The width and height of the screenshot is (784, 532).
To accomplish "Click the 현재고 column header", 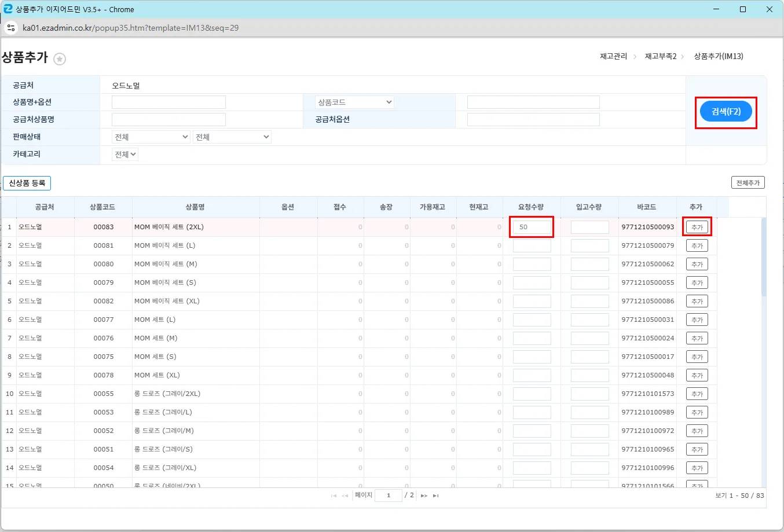I will [479, 207].
